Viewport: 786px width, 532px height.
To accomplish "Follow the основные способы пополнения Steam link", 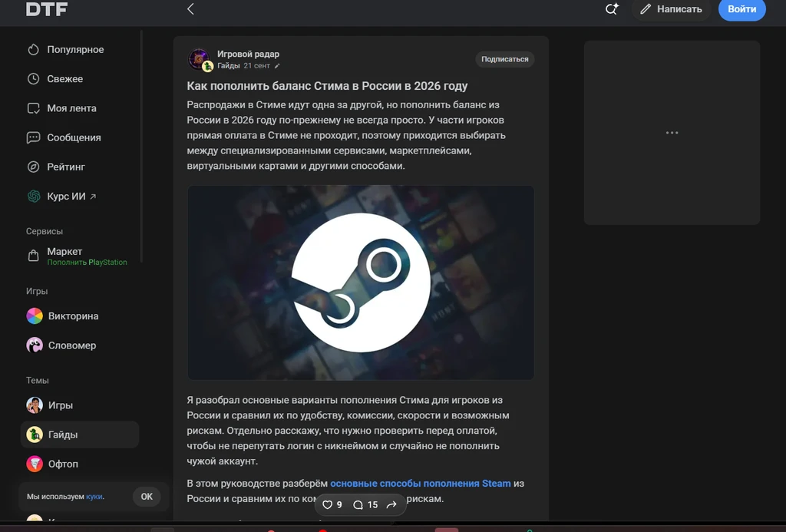I will (420, 484).
